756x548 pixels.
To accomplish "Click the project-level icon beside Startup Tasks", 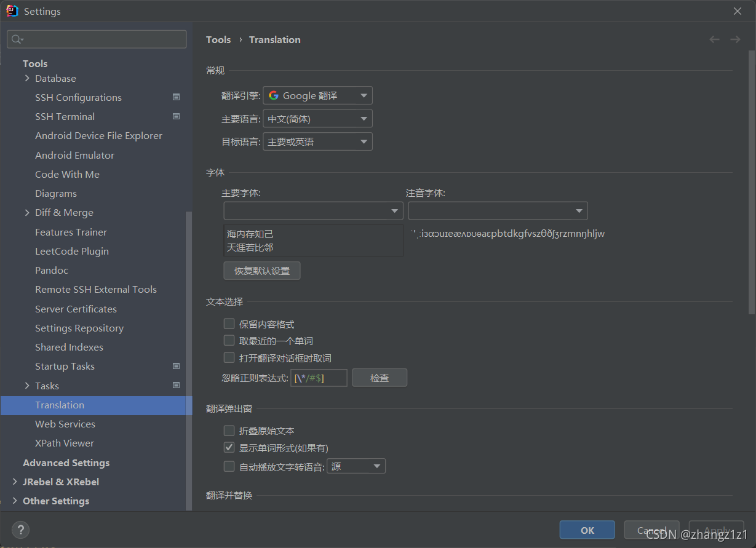I will point(176,366).
